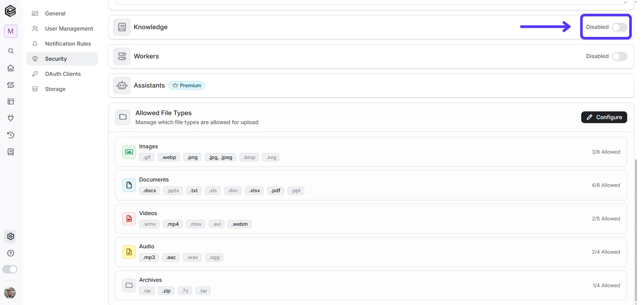Click the 3/6 Allowed images count
Image resolution: width=644 pixels, height=305 pixels.
point(606,152)
